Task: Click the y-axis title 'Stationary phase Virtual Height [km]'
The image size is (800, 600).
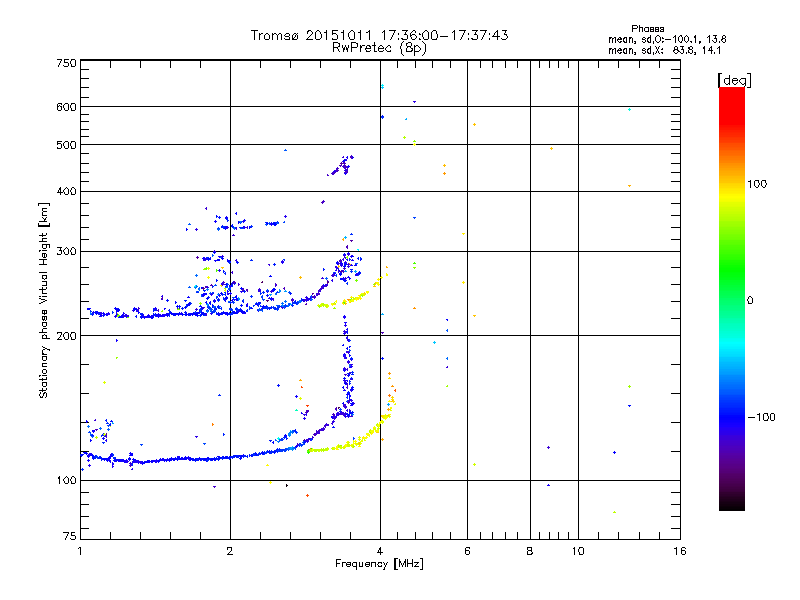Action: coord(43,300)
